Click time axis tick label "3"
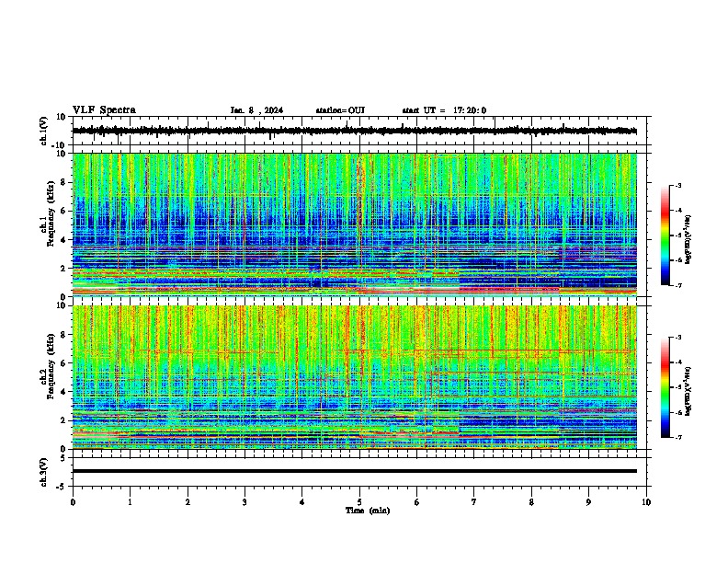 tap(245, 502)
